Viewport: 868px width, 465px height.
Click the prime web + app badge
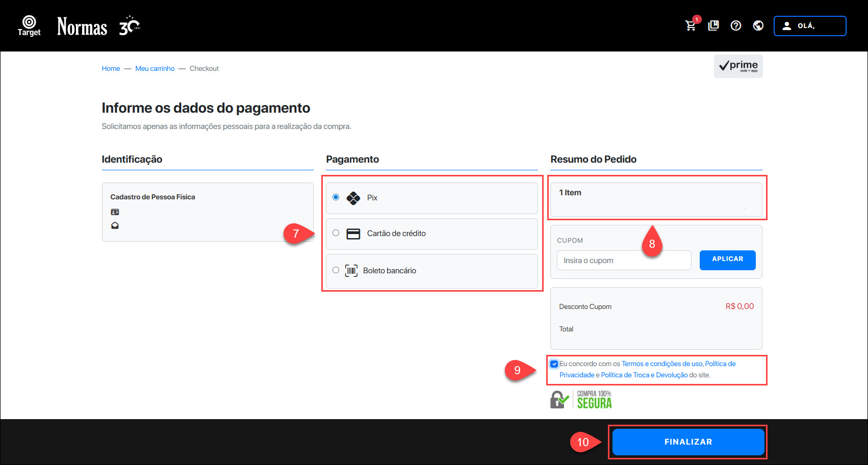click(738, 66)
